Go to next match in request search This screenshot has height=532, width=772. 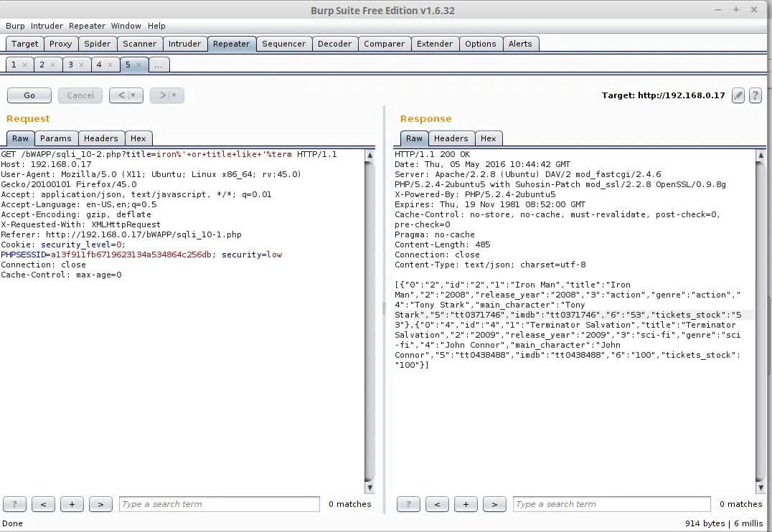pos(100,504)
